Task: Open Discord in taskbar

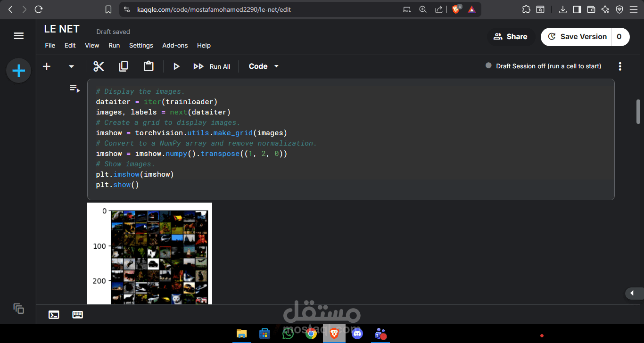Action: tap(357, 334)
